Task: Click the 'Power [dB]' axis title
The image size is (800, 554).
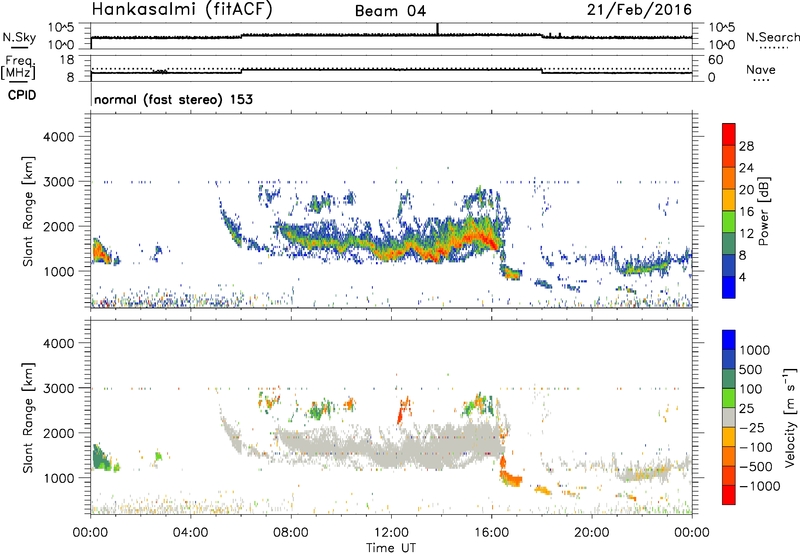Action: point(764,211)
